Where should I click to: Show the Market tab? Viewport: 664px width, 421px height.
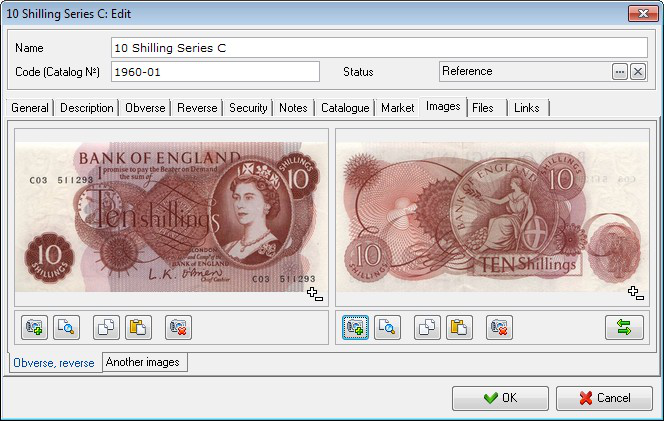click(x=397, y=108)
